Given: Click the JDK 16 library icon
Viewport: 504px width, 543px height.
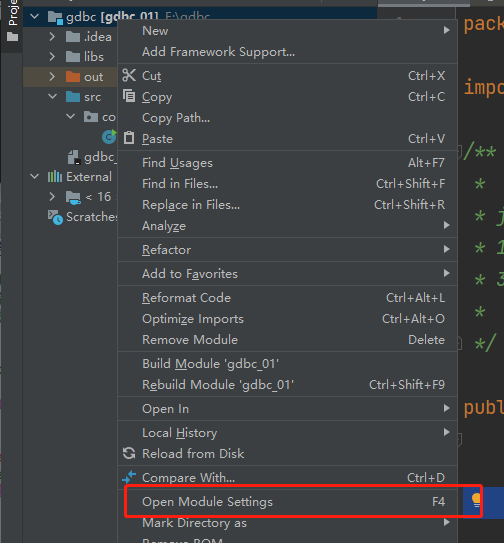Looking at the screenshot, I should click(x=73, y=197).
